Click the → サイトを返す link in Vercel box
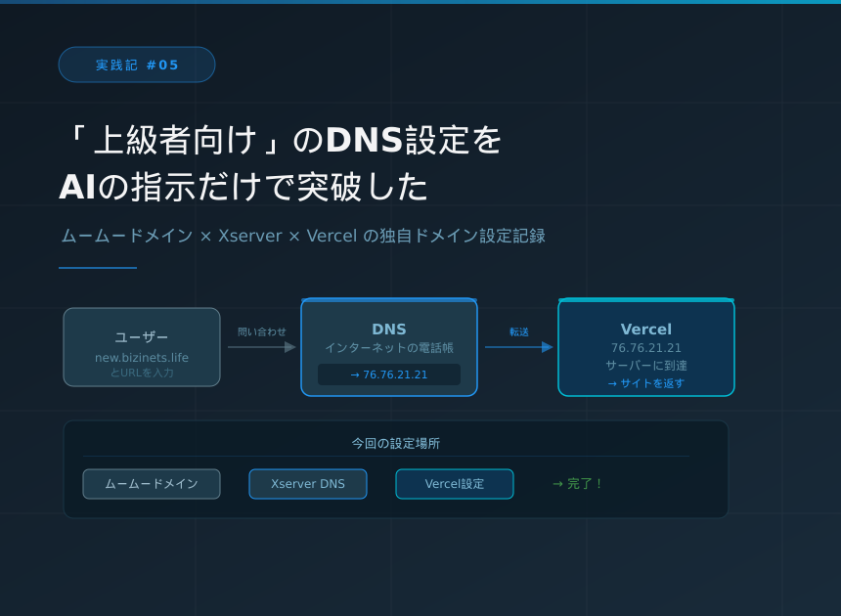 646,383
